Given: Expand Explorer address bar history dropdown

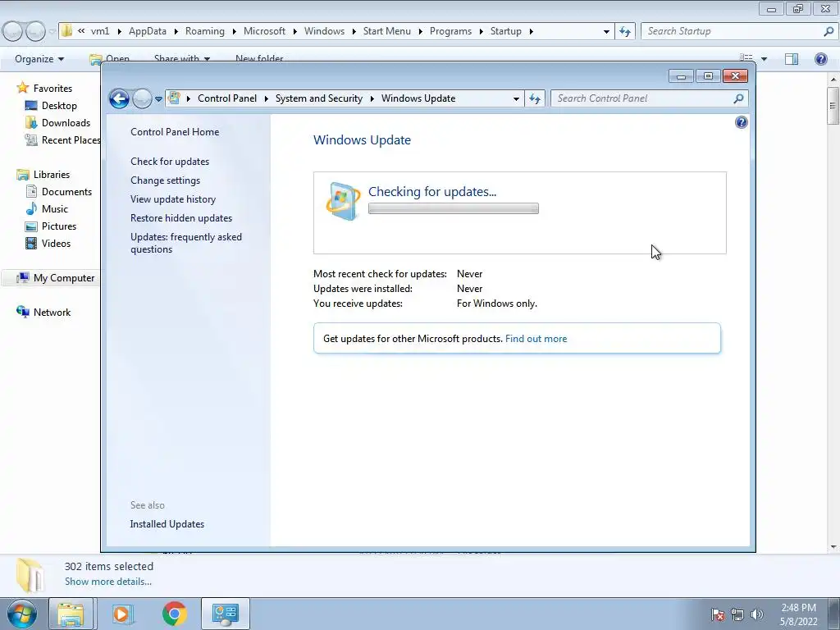Looking at the screenshot, I should (x=606, y=32).
